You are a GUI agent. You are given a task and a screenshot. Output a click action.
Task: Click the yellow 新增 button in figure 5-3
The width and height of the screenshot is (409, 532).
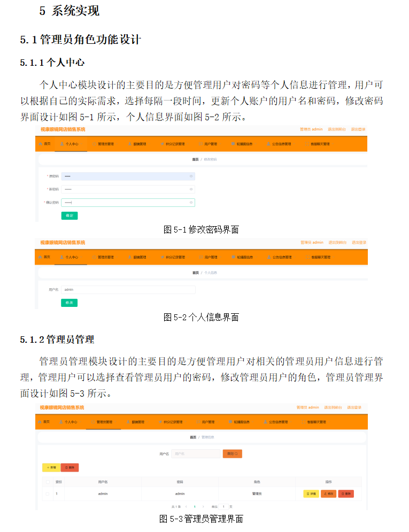pos(51,467)
